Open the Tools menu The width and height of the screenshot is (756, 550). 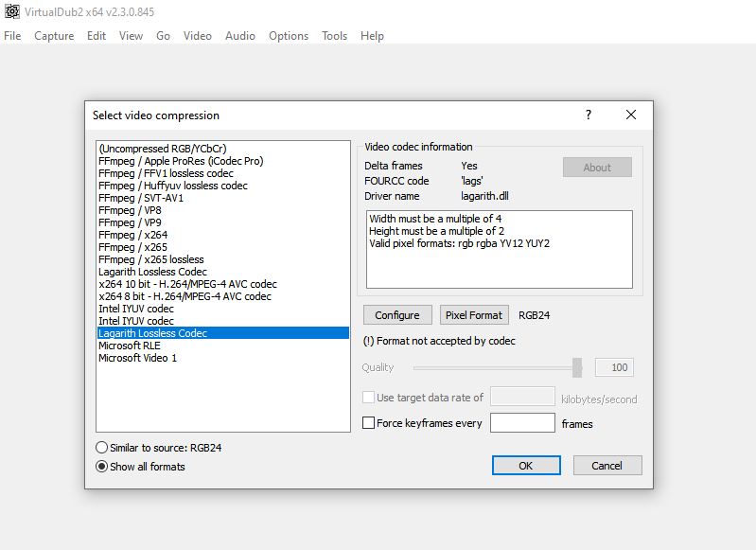(335, 36)
